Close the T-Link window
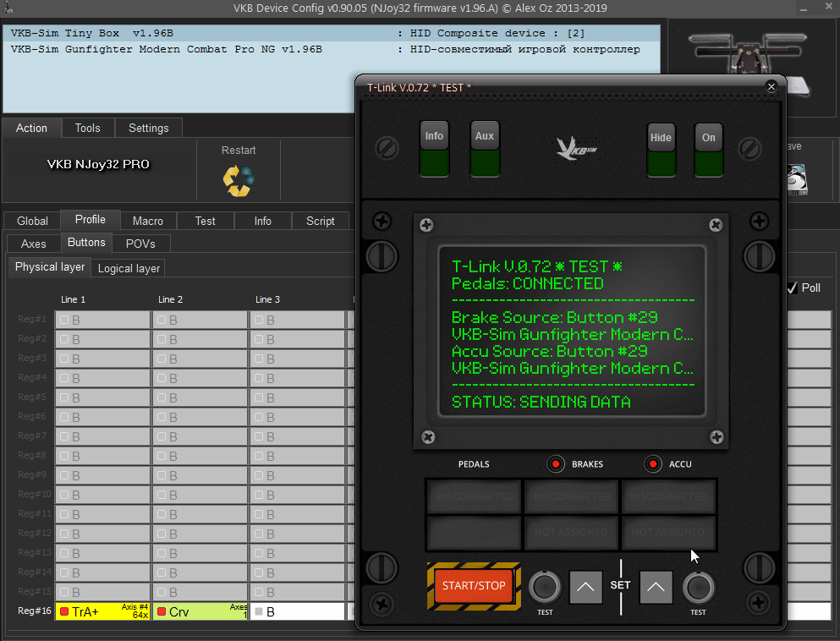Image resolution: width=840 pixels, height=641 pixels. (x=771, y=87)
